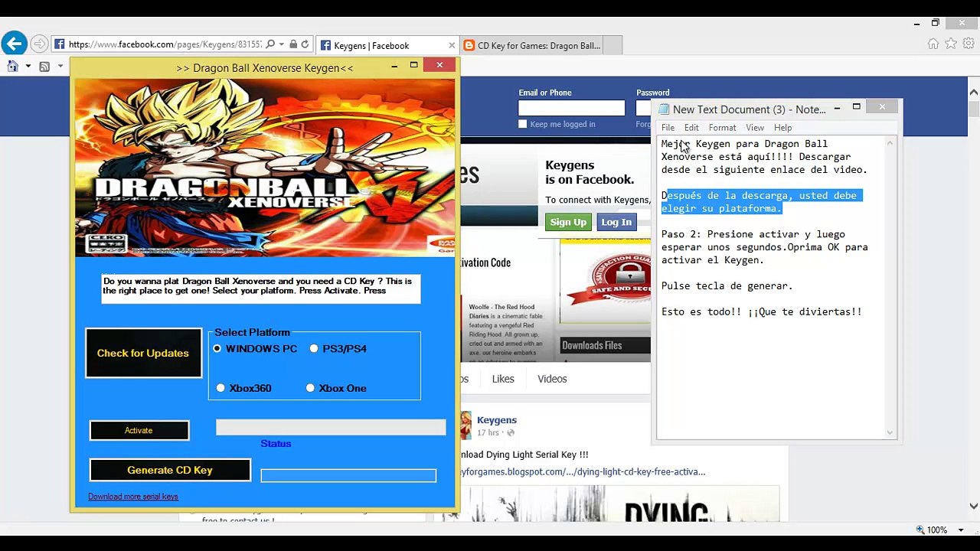Switch to CD Key for Games tab
The width and height of the screenshot is (980, 551).
coord(531,45)
